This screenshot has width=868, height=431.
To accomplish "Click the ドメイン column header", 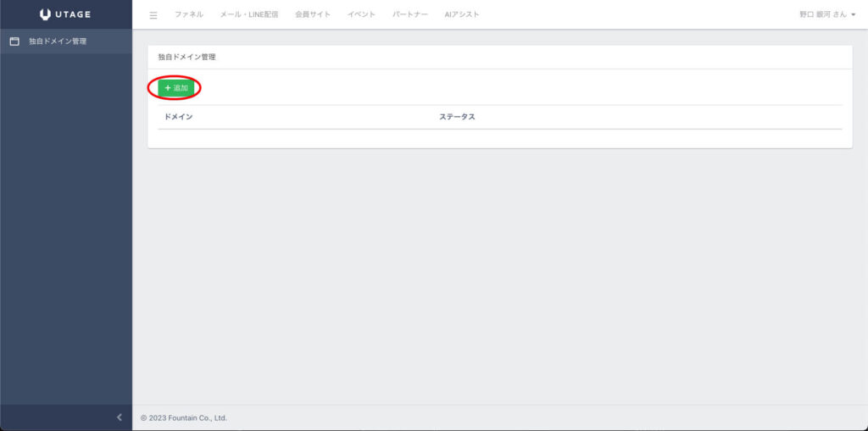I will 178,117.
